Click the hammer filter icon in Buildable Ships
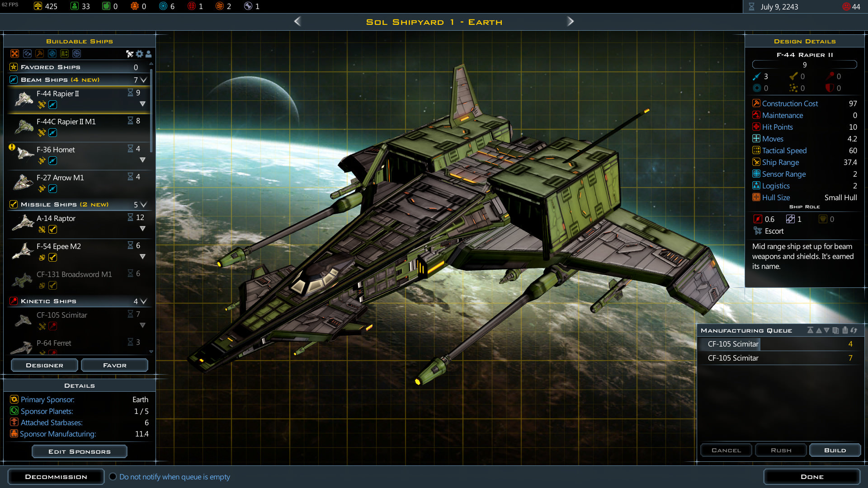The width and height of the screenshot is (868, 488). 40,54
